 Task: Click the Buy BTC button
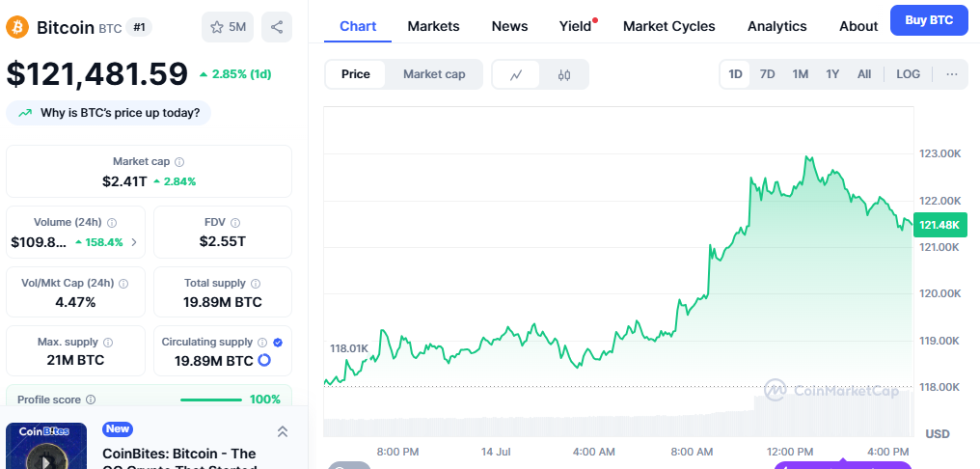point(929,20)
